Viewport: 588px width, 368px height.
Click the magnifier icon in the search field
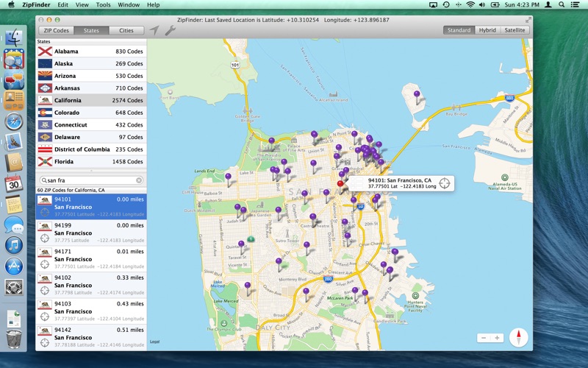click(x=44, y=180)
